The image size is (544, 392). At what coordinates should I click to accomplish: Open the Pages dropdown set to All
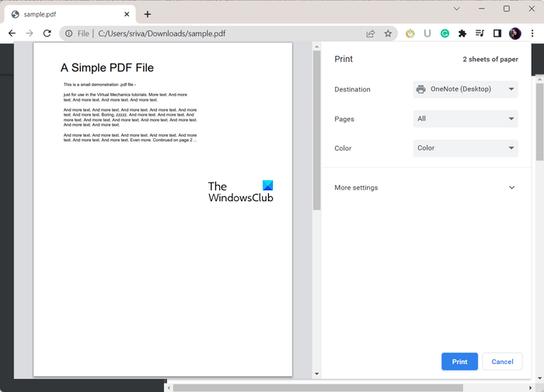pyautogui.click(x=466, y=119)
